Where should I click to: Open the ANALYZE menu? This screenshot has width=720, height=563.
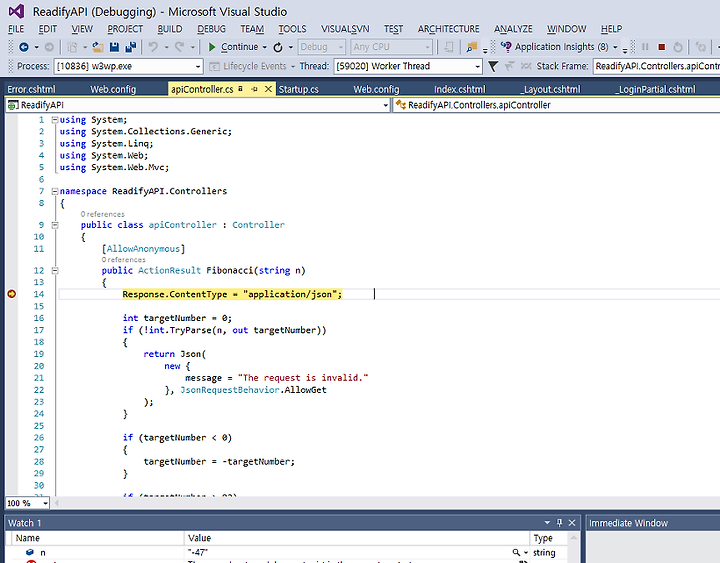pos(513,29)
